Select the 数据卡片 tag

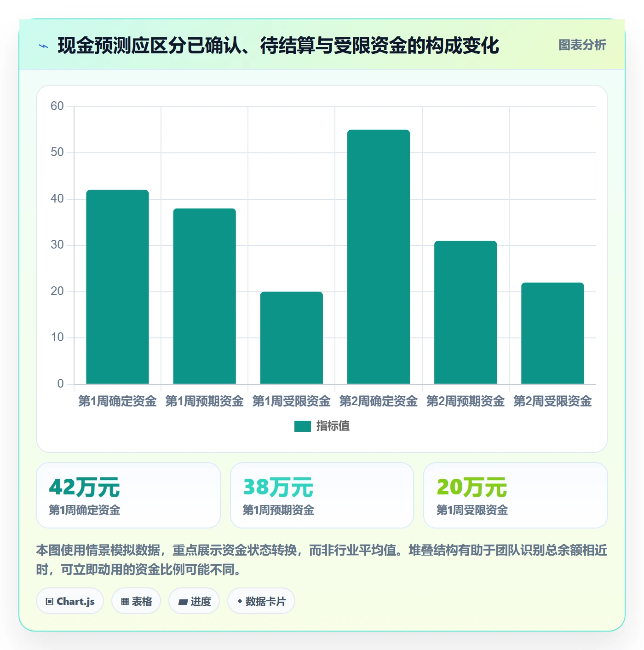point(261,601)
